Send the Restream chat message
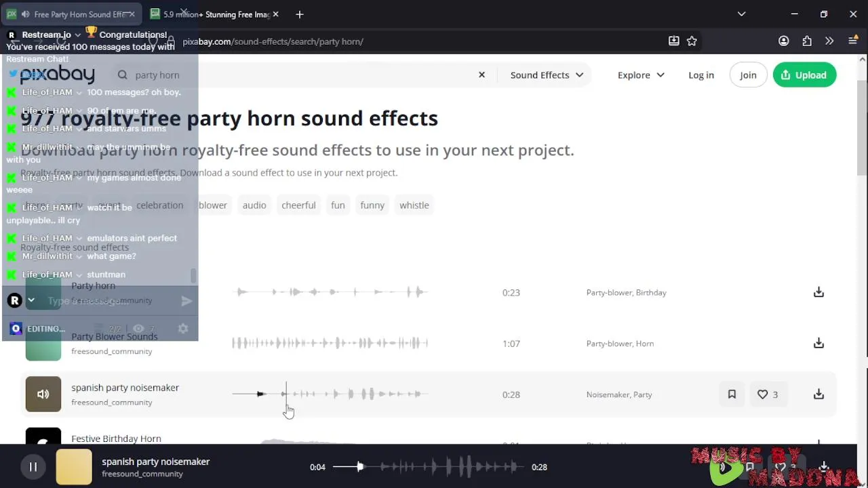This screenshot has height=488, width=868. (186, 300)
